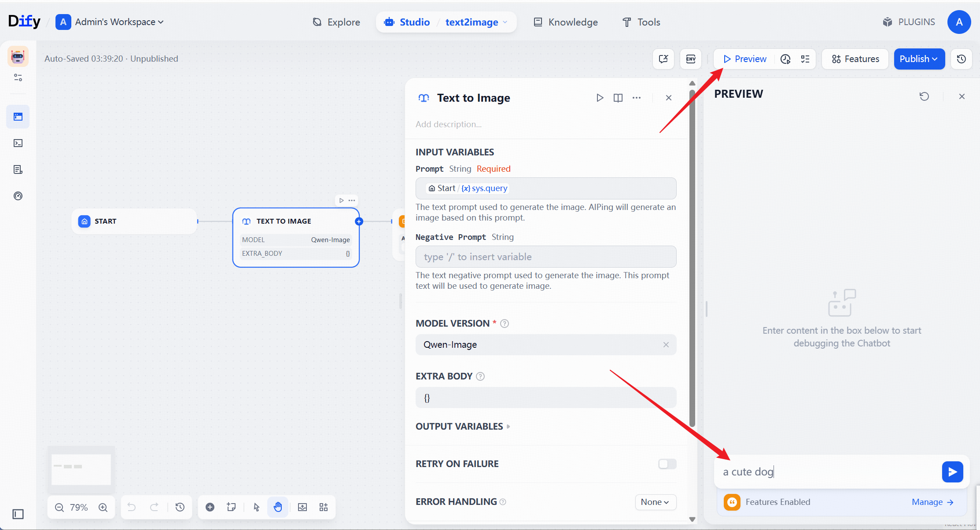Image resolution: width=980 pixels, height=530 pixels.
Task: Click the send message arrow button
Action: click(952, 472)
